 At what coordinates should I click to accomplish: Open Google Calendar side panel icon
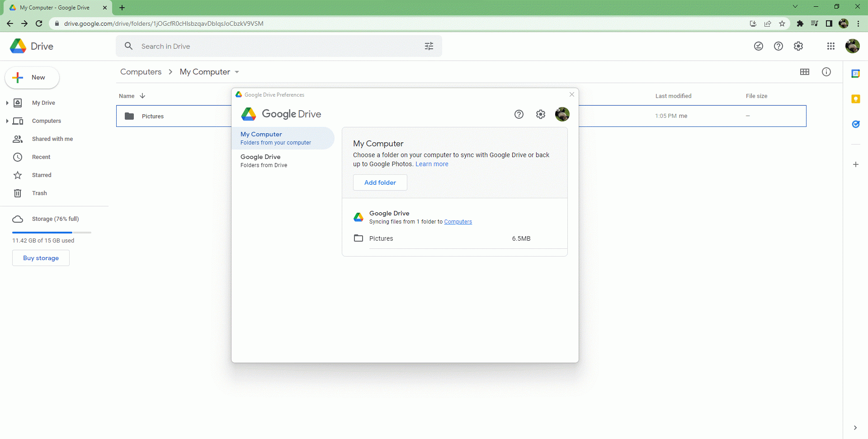[855, 74]
